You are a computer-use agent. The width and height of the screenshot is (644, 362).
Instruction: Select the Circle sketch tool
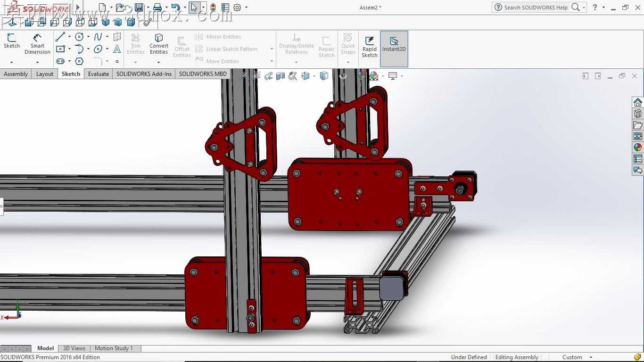point(79,37)
